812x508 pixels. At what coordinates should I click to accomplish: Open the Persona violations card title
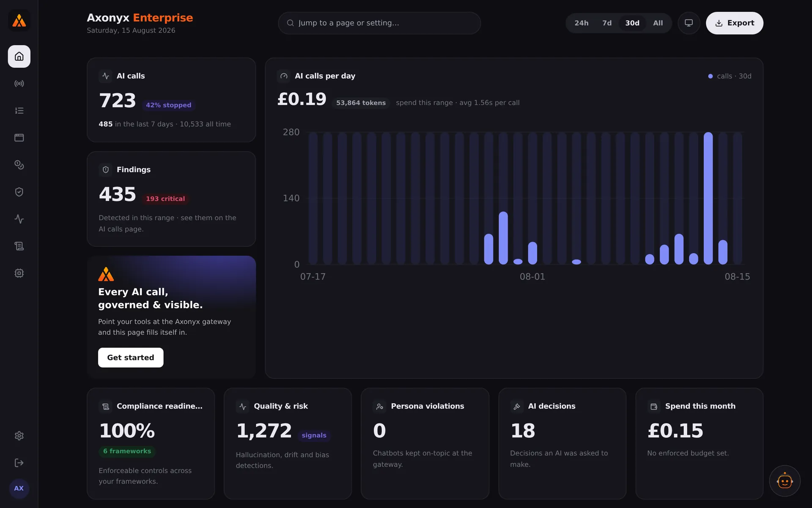tap(428, 406)
